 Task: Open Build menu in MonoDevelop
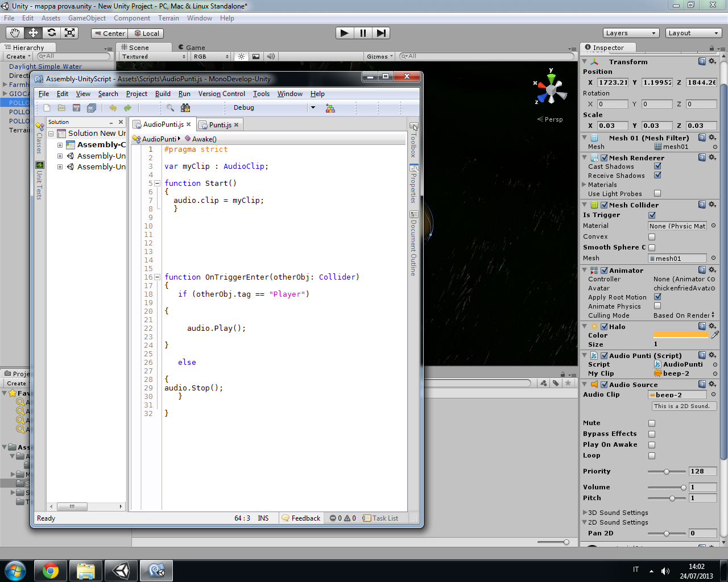pyautogui.click(x=163, y=94)
